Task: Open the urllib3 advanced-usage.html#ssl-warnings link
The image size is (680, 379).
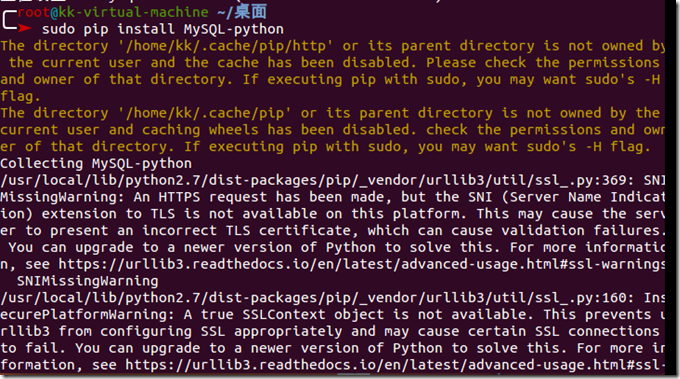Action: 361,264
